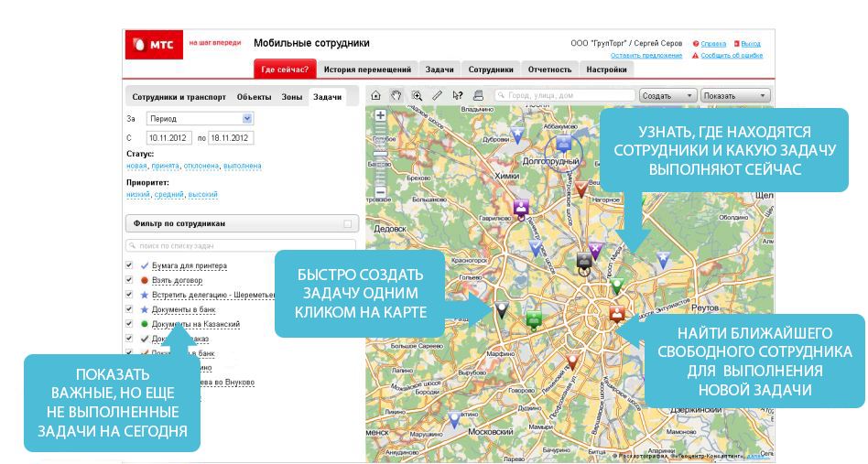Screen dimensions: 868x464
Task: Click the print map icon
Action: [478, 96]
